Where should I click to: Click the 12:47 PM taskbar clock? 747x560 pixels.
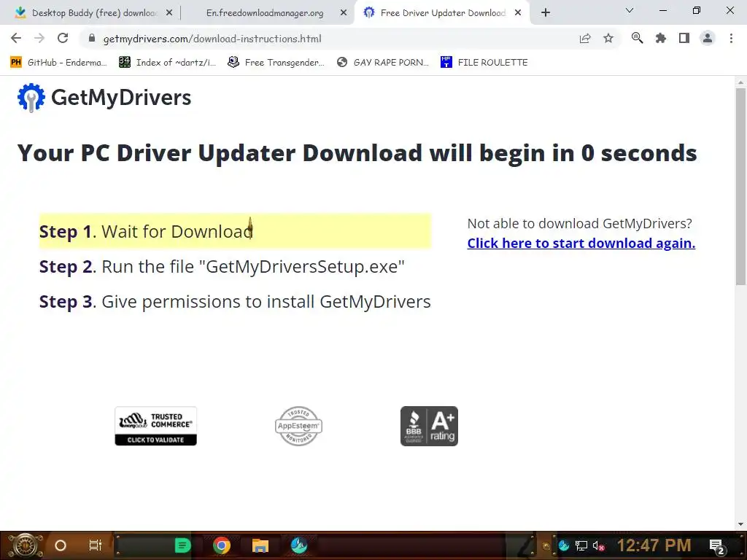click(x=654, y=545)
